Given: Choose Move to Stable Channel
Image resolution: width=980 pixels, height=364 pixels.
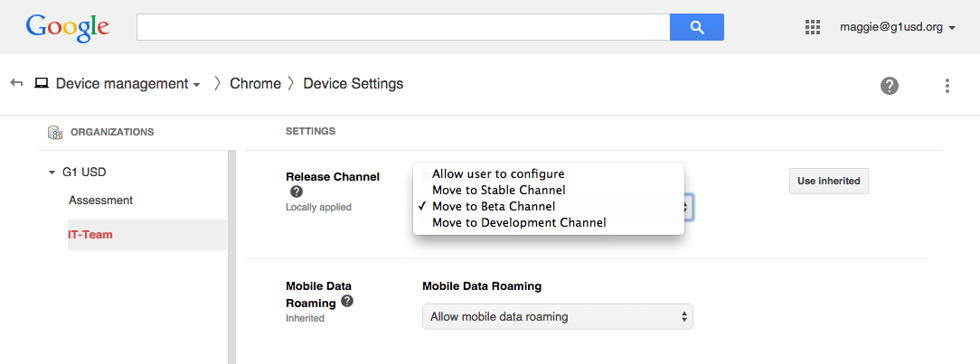Looking at the screenshot, I should click(x=498, y=190).
